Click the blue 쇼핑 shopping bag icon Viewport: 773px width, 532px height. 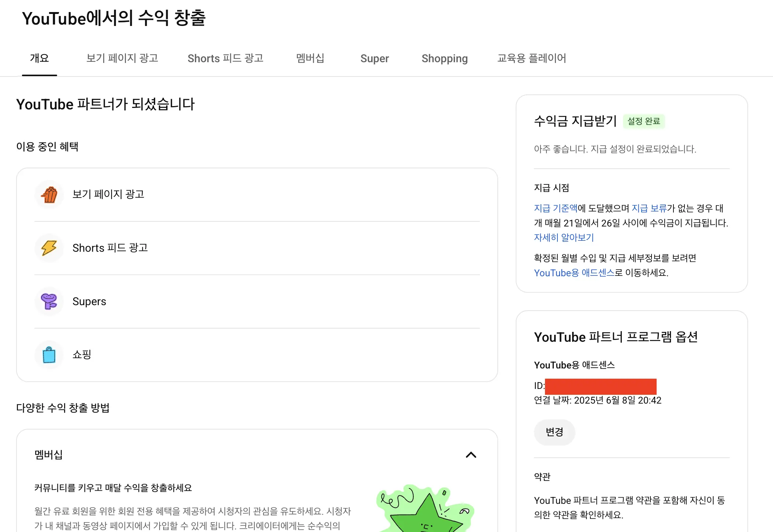coord(49,355)
